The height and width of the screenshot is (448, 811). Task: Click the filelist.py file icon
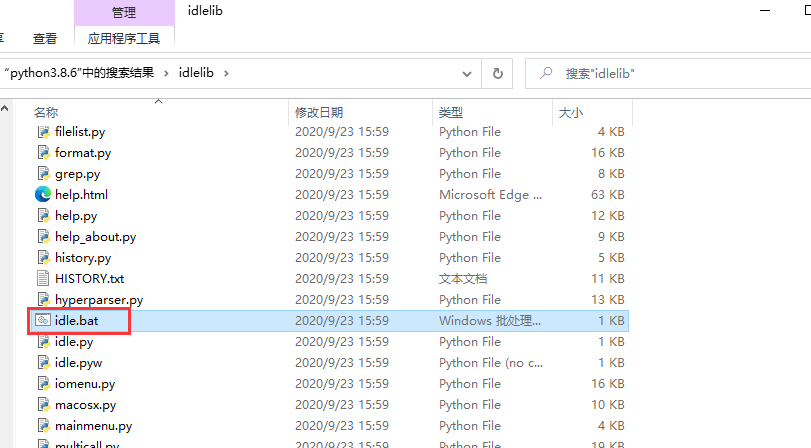coord(43,132)
